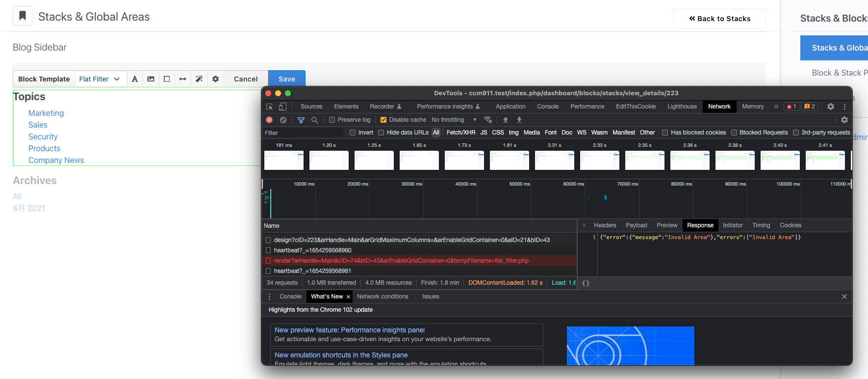Image resolution: width=868 pixels, height=379 pixels.
Task: Close the DevTools bottom drawer
Action: coord(844,297)
